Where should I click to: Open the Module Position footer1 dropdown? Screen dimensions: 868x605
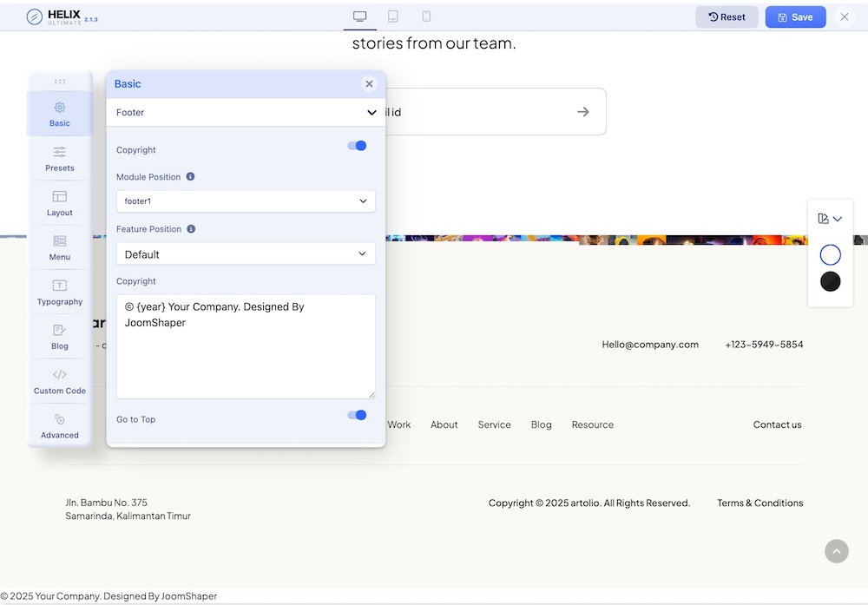tap(246, 201)
